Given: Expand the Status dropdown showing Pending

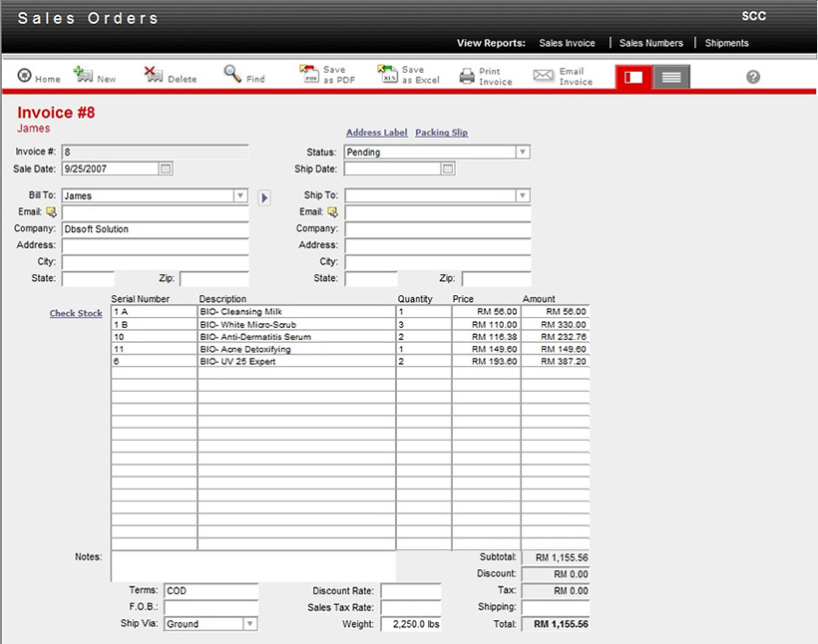Looking at the screenshot, I should pos(522,153).
